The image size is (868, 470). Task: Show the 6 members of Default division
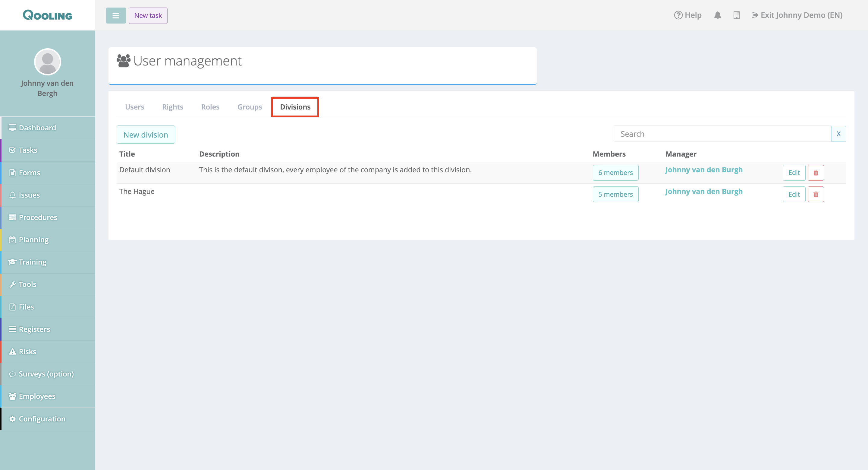[x=615, y=173]
